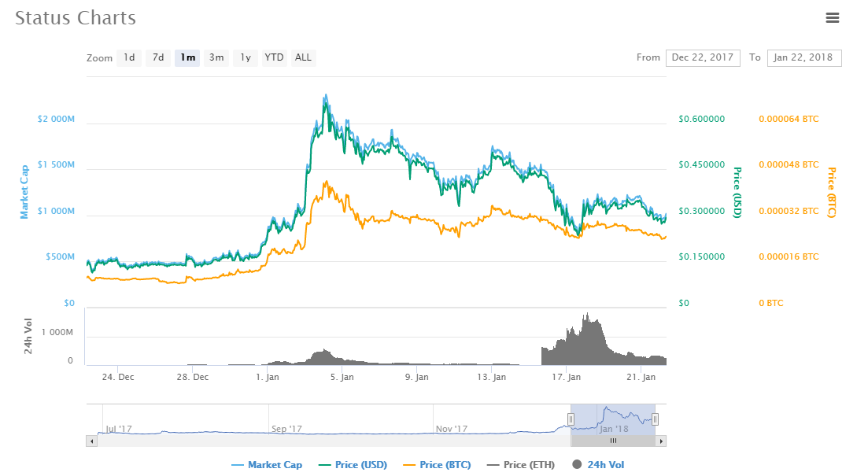Set zoom to 1y

(x=246, y=57)
